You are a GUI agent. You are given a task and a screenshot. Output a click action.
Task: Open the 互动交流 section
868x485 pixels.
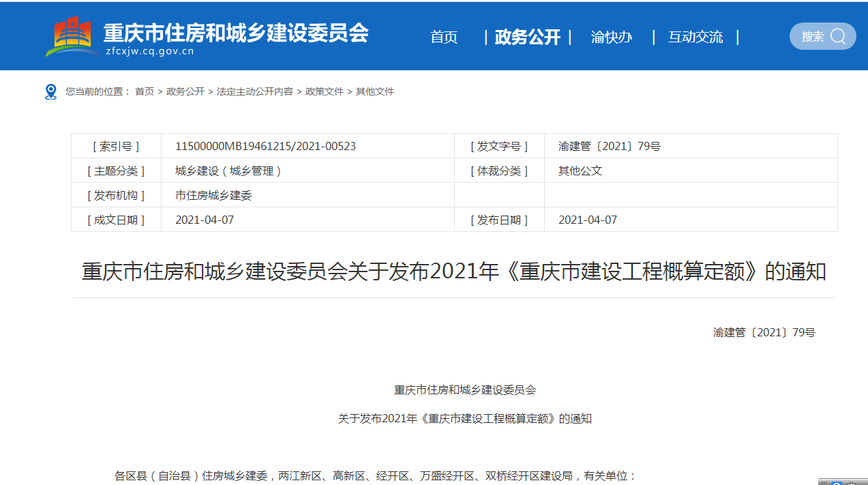(695, 38)
